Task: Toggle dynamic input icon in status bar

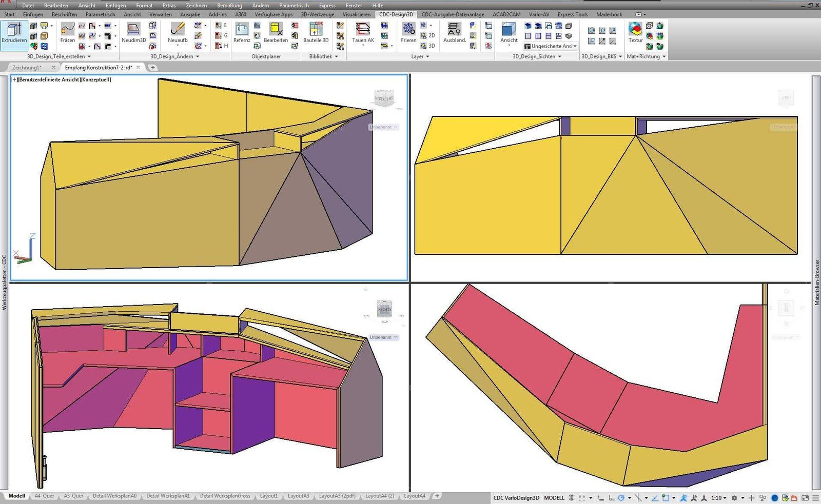Action: point(600,498)
